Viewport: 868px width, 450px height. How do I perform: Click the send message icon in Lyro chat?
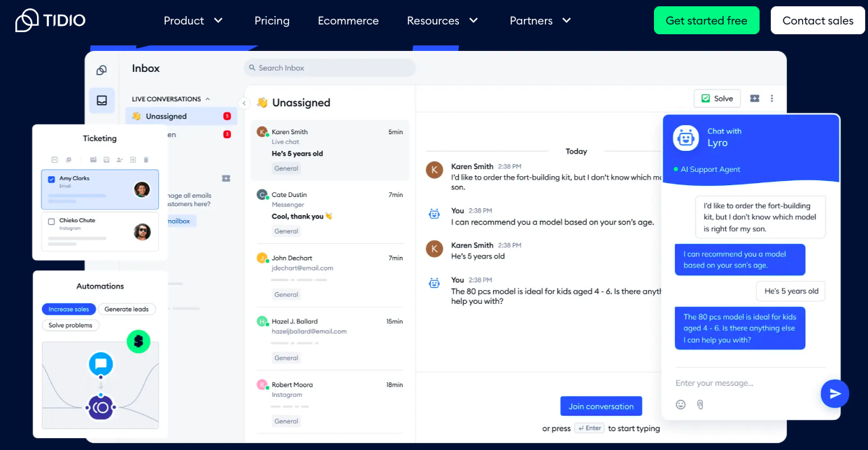(x=834, y=393)
